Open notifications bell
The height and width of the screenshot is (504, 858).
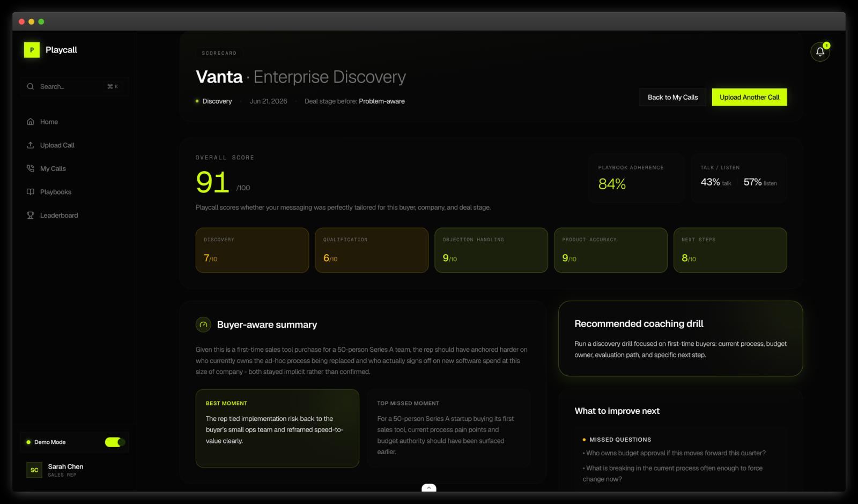pos(820,52)
